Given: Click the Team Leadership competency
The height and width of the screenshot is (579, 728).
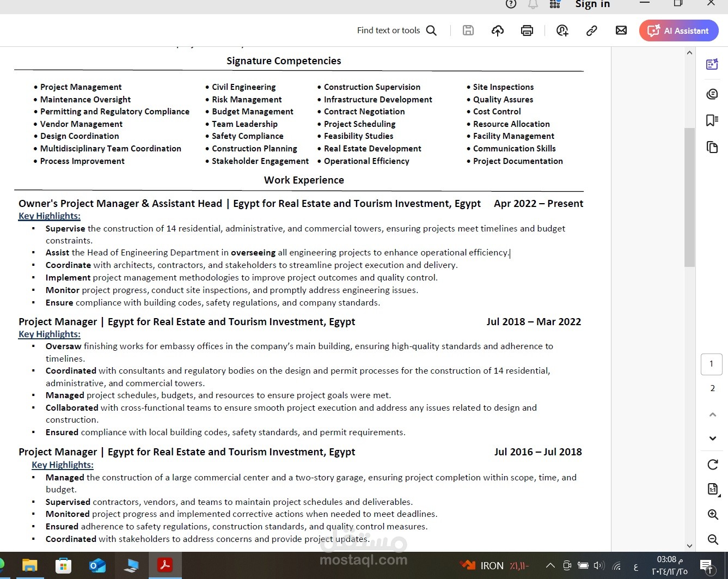Looking at the screenshot, I should 244,124.
